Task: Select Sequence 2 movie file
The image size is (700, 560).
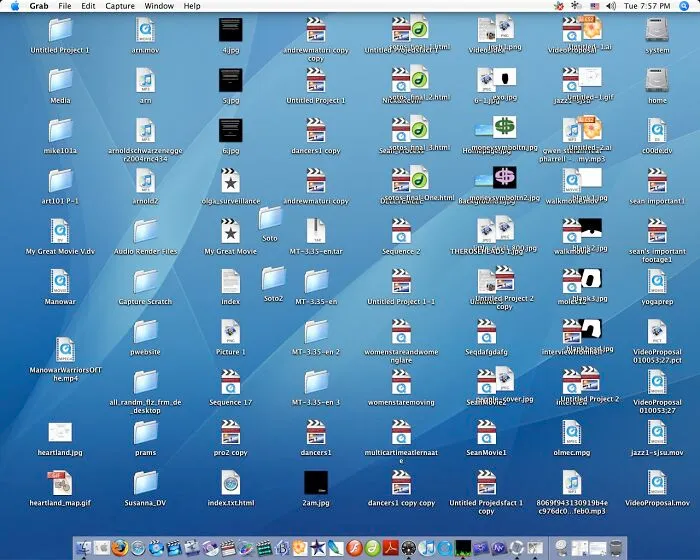Action: [401, 231]
